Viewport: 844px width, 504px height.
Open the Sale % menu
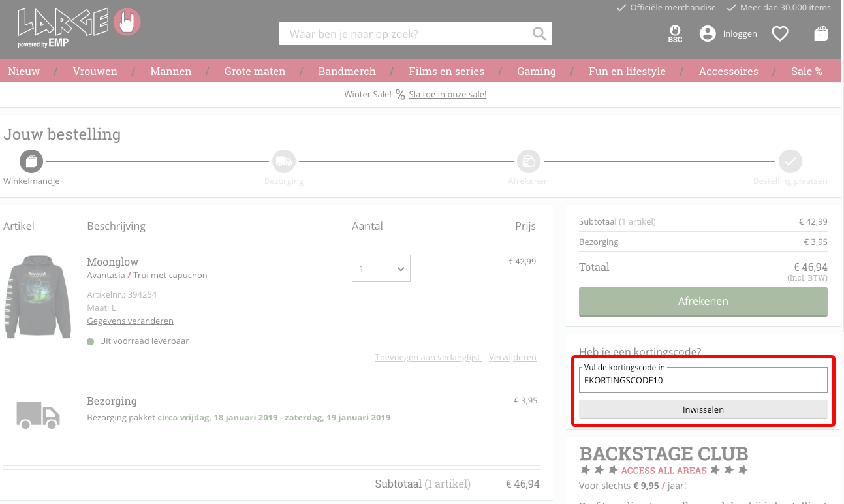pyautogui.click(x=807, y=71)
